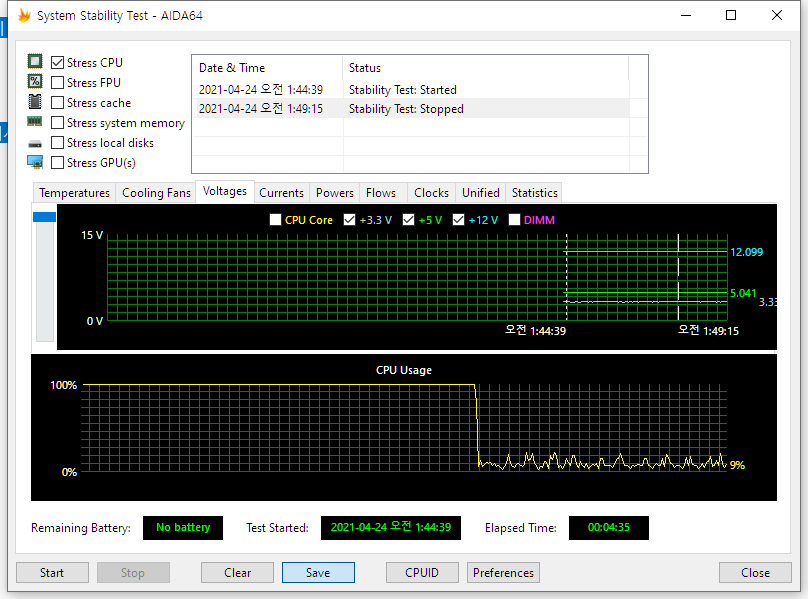
Task: Open the CPUID panel
Action: click(x=422, y=573)
